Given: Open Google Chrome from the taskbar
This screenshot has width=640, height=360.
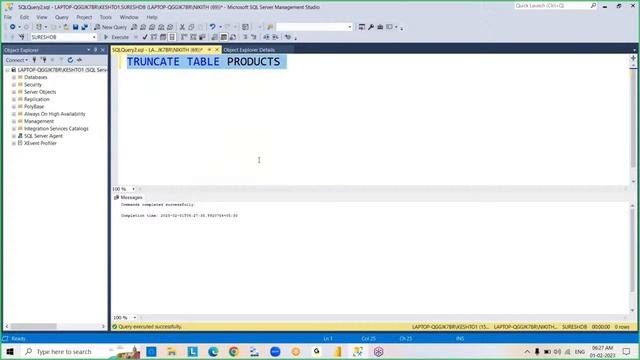Looking at the screenshot, I should (x=233, y=351).
